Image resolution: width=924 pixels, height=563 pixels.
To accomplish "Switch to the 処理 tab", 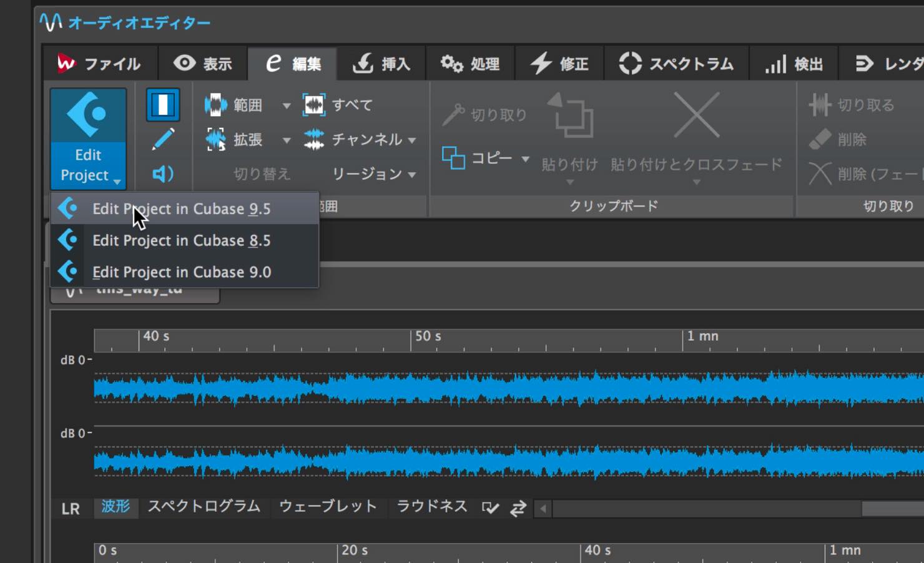I will click(x=470, y=63).
